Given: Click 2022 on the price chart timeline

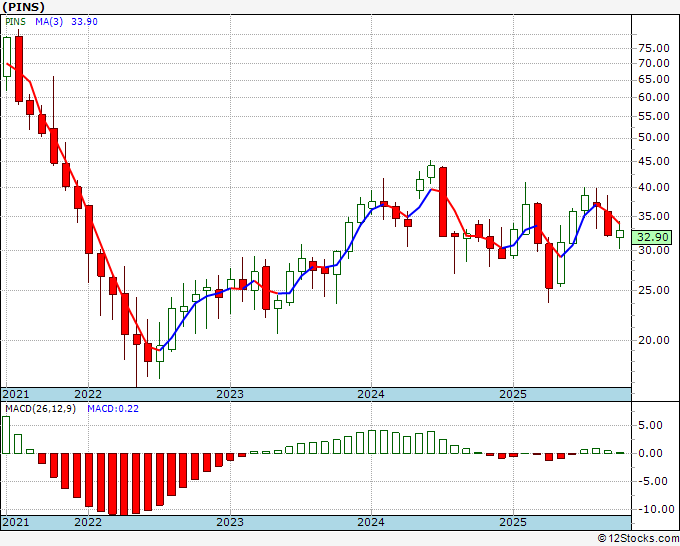Looking at the screenshot, I should 88,394.
